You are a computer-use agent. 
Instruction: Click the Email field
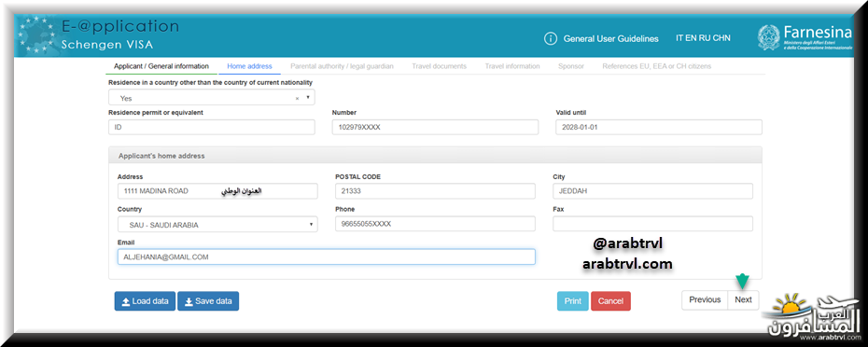click(326, 257)
